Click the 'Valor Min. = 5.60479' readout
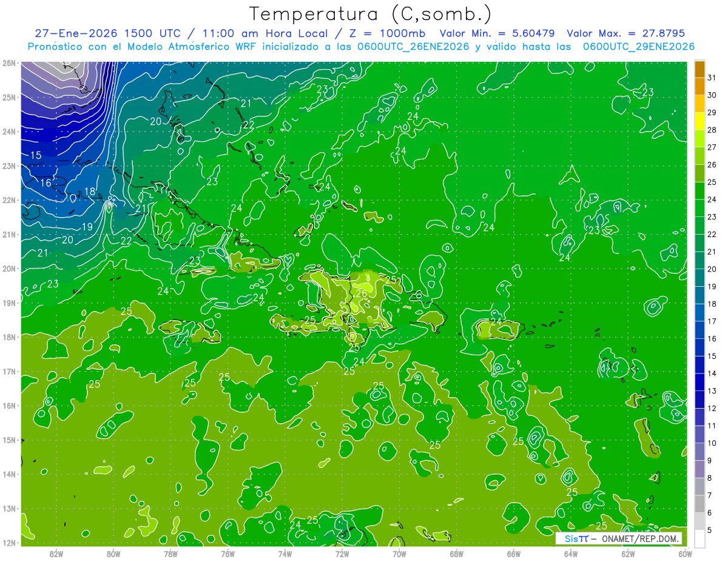 point(497,33)
